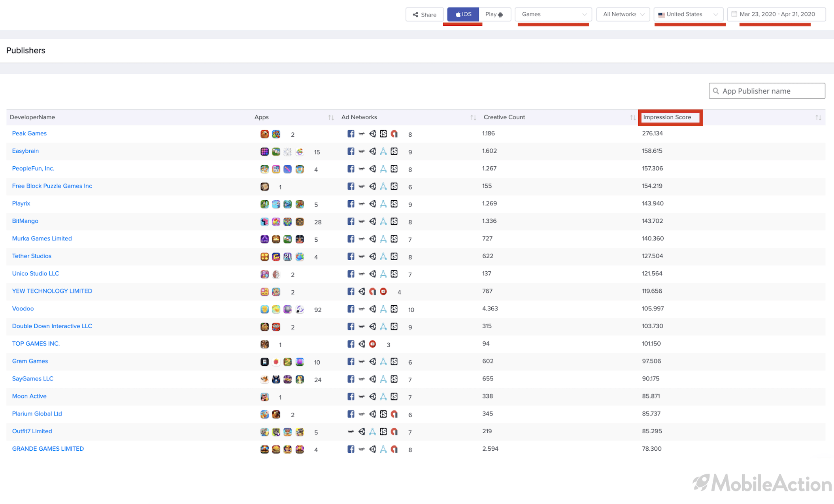
Task: Click first app icon in Easybrain row
Action: tap(264, 152)
